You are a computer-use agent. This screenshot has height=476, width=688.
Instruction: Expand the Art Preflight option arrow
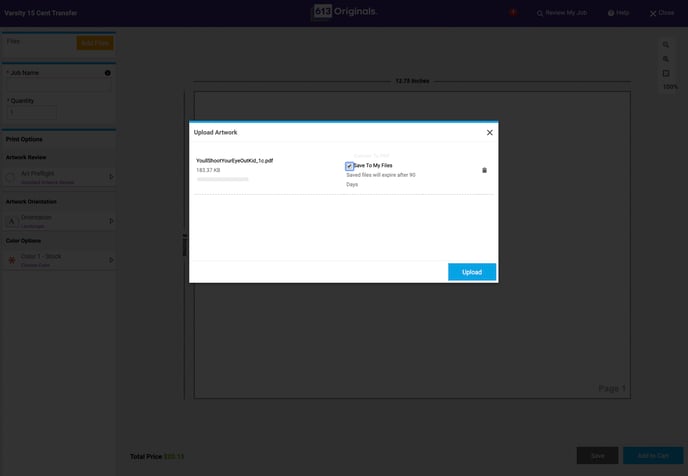[x=111, y=177]
